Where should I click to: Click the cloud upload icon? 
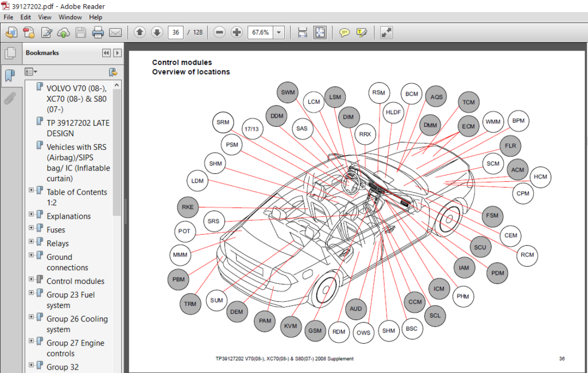pyautogui.click(x=63, y=33)
